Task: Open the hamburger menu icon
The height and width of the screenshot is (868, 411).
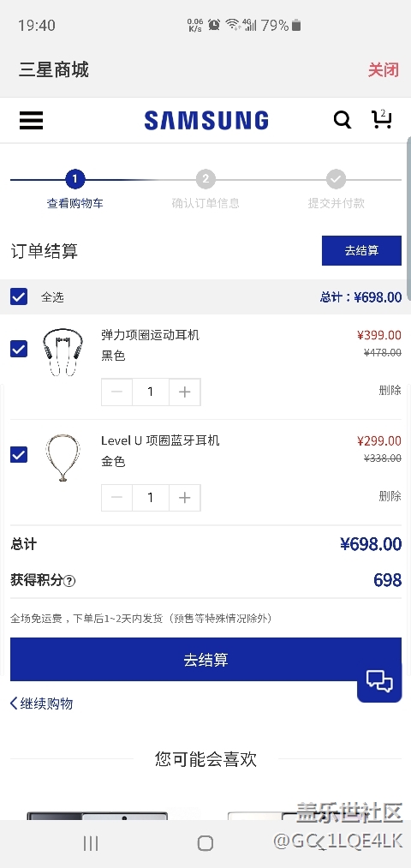Action: tap(31, 120)
